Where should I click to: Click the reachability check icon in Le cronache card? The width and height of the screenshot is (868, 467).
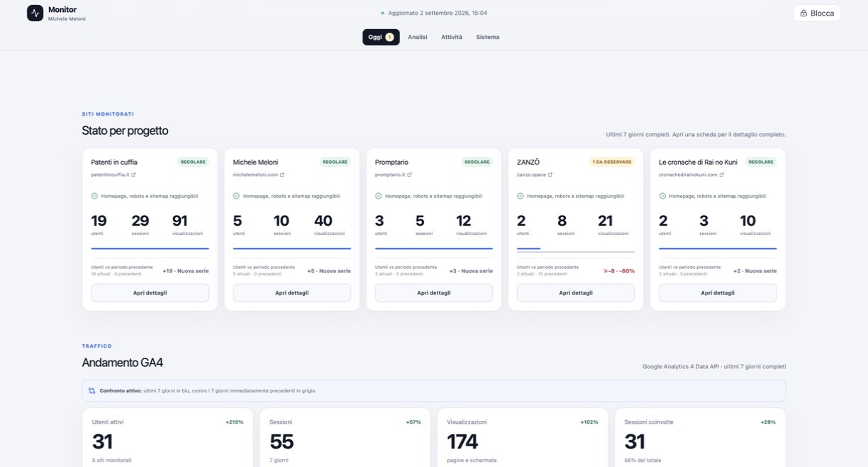point(662,196)
